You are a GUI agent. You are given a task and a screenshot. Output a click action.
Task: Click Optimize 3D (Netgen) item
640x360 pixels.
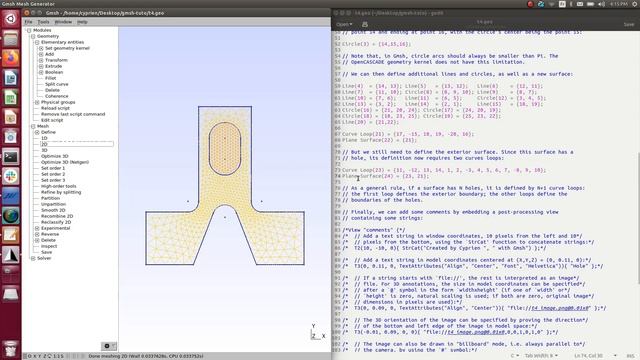tap(64, 162)
